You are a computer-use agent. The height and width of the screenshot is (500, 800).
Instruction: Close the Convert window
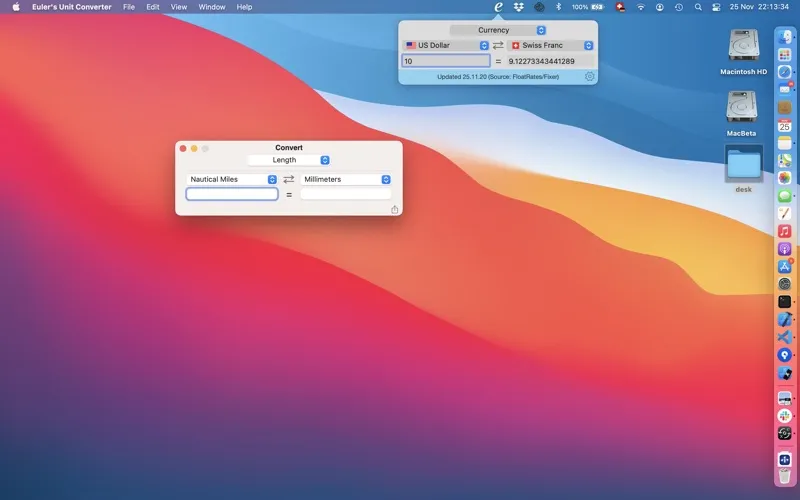[x=183, y=148]
